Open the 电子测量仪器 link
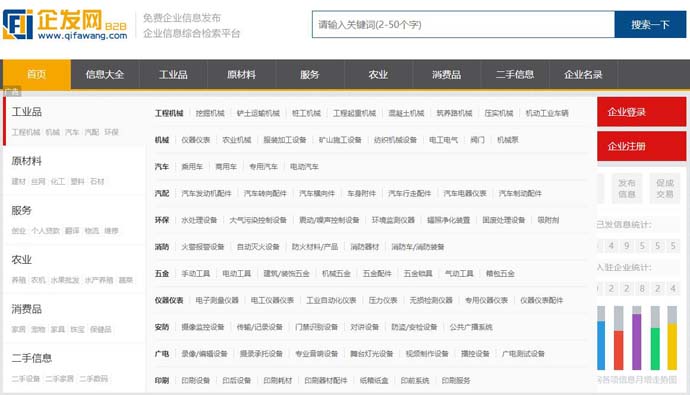Viewport: 690px width, 395px height. point(217,300)
